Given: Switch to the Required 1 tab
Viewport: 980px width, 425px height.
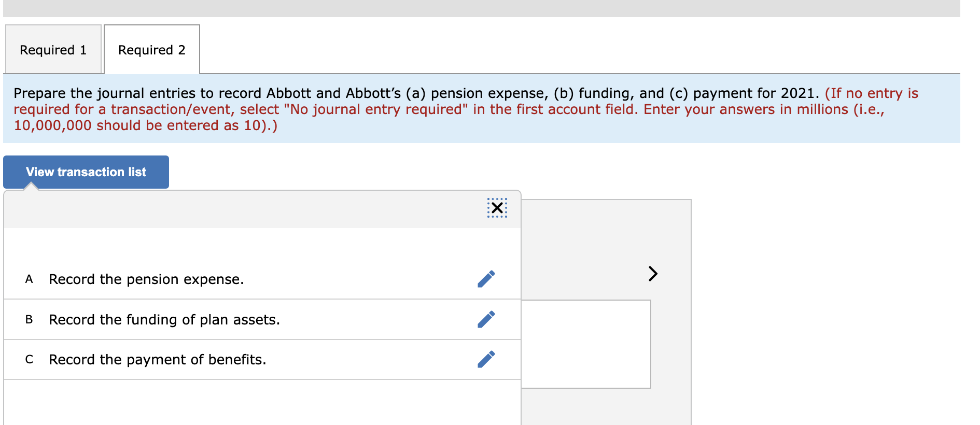Looking at the screenshot, I should pos(52,49).
